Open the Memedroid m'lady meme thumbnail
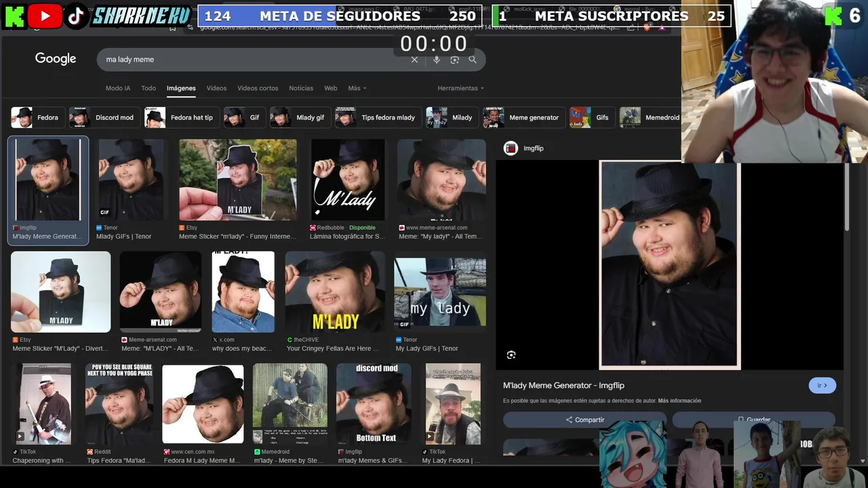The height and width of the screenshot is (488, 868). pos(290,404)
